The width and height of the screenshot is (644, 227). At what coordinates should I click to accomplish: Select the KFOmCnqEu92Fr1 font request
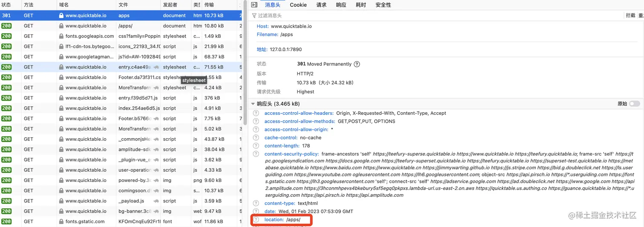pos(121,221)
